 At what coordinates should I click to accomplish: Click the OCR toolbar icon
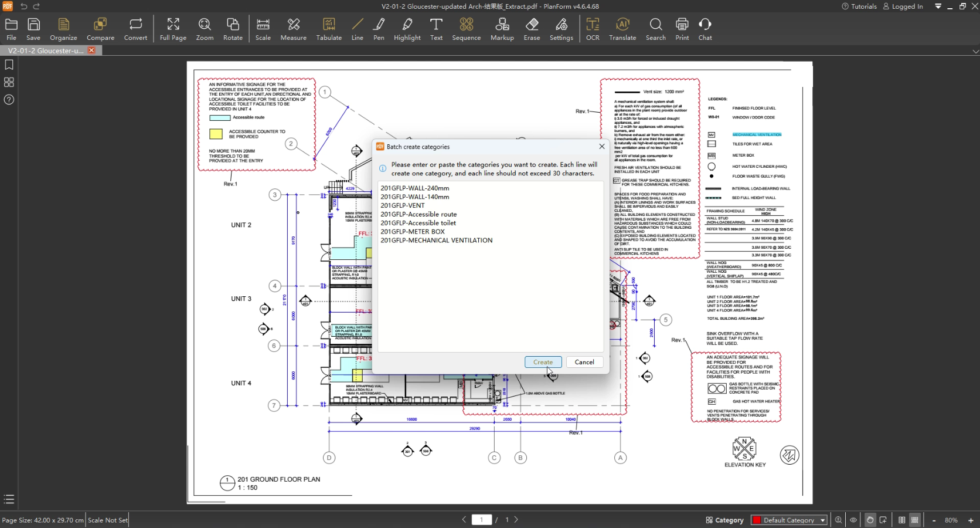pyautogui.click(x=593, y=29)
